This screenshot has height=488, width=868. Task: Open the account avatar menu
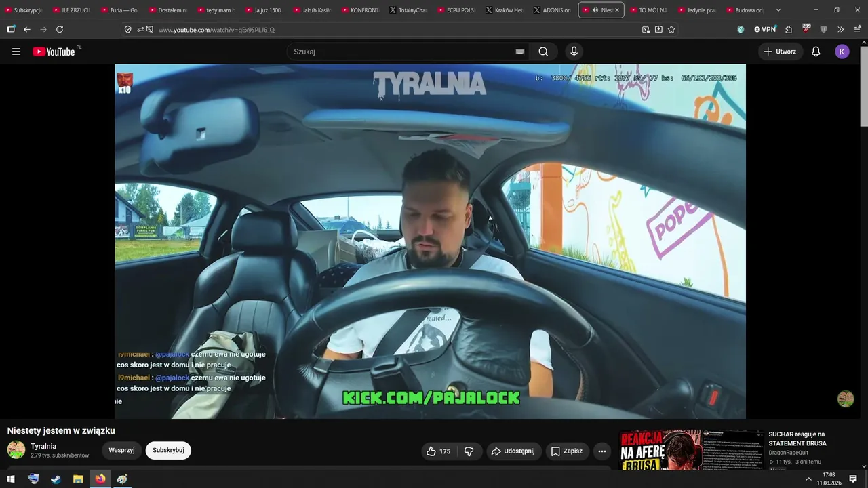pos(842,52)
